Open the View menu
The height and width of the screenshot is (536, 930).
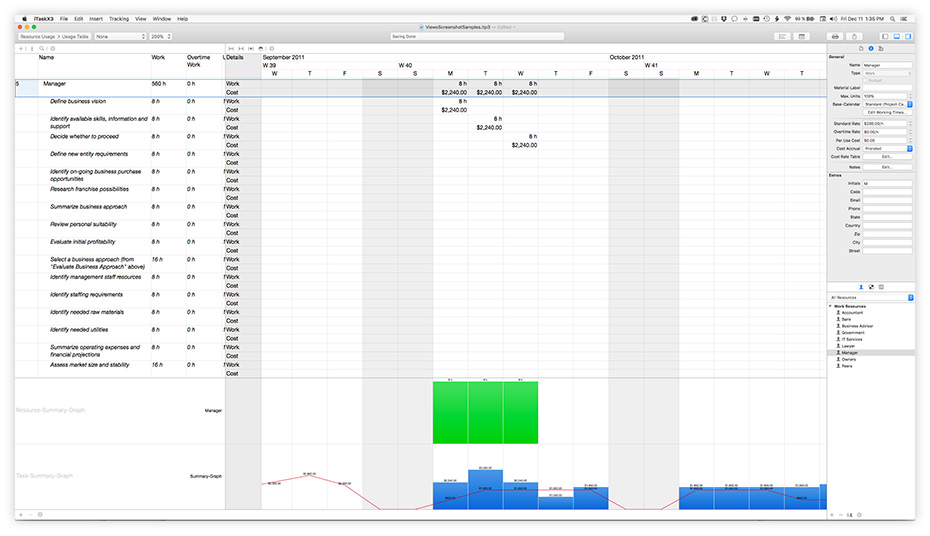coord(141,19)
